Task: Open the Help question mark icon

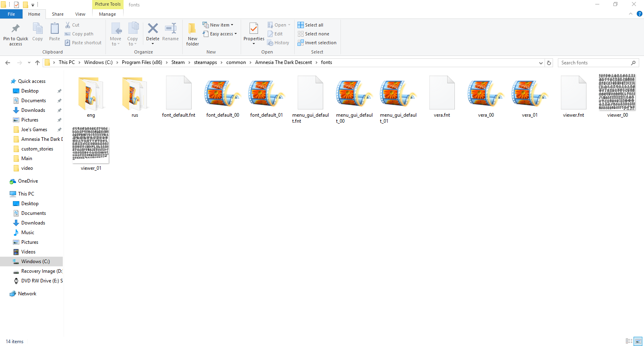Action: (639, 14)
